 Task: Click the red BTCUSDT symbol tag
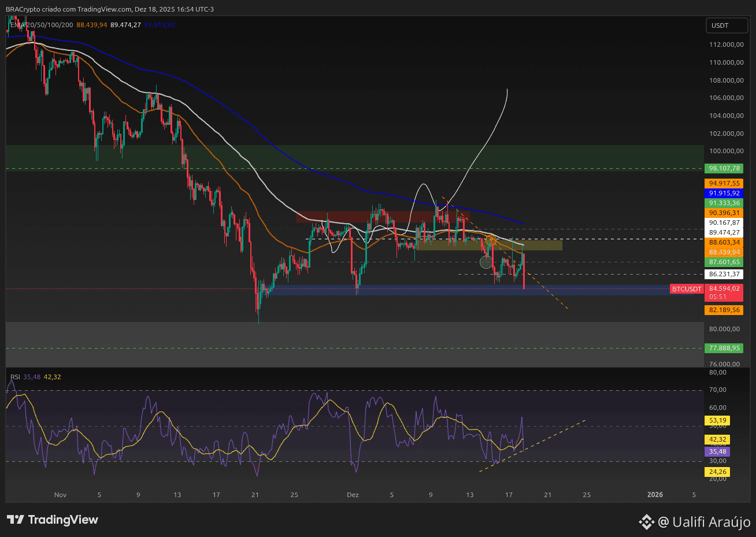pos(687,289)
